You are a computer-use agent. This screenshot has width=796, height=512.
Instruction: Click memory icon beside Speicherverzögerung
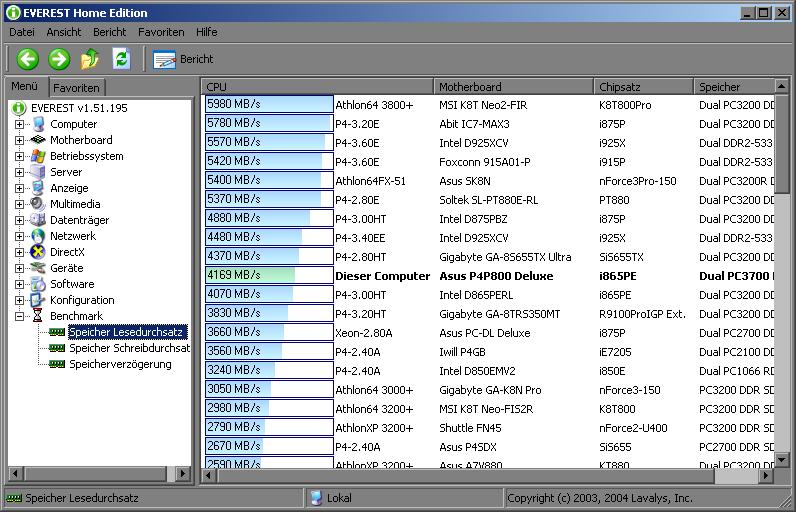click(57, 364)
